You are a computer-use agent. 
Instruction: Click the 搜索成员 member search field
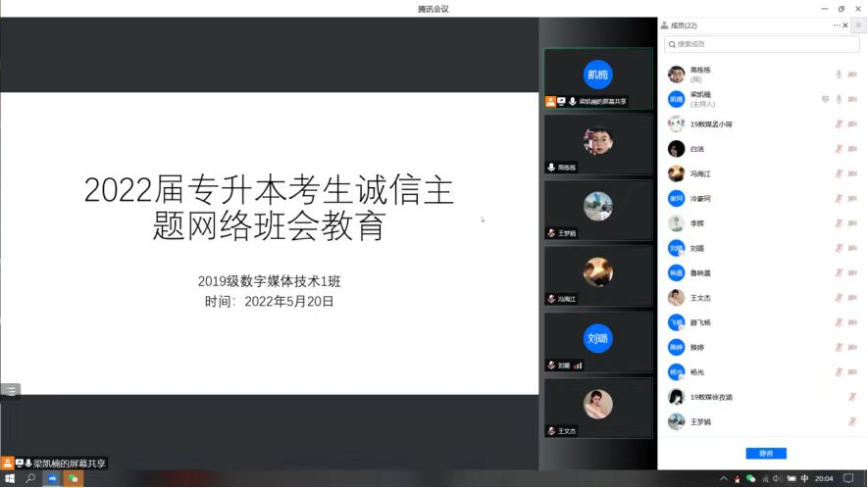point(762,44)
